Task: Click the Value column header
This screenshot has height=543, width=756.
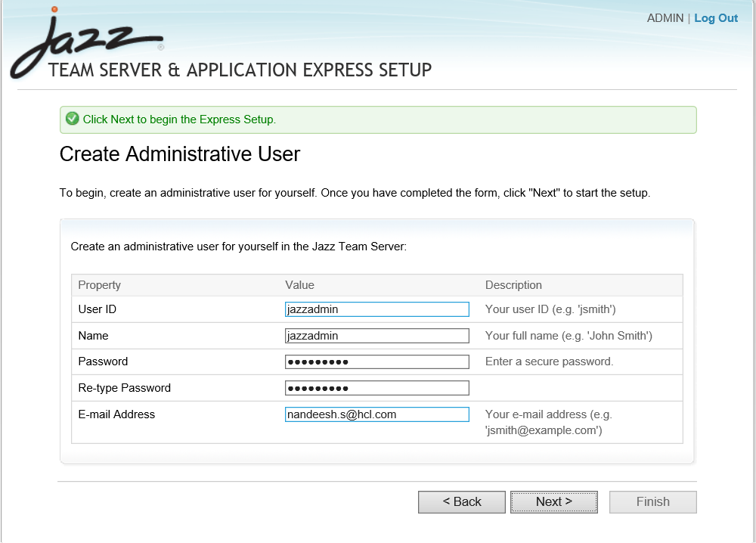Action: [x=299, y=285]
